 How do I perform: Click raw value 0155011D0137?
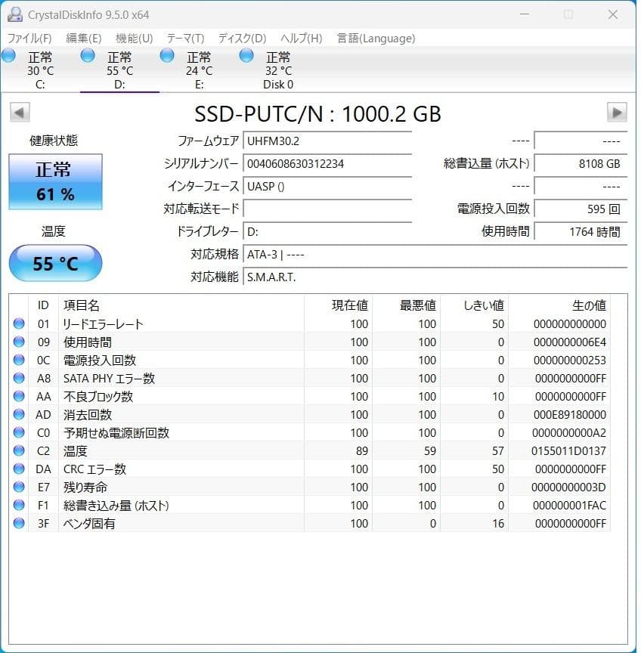[568, 450]
